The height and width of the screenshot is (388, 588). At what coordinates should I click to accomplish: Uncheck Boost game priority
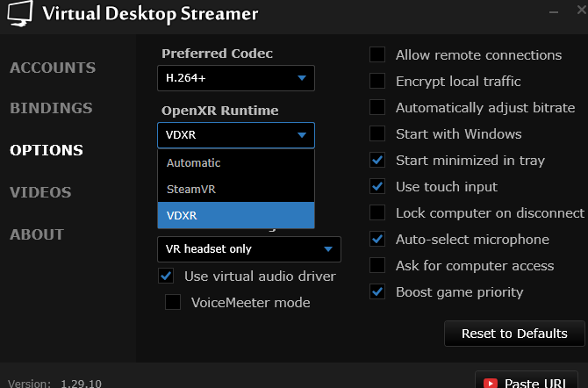[x=377, y=292]
